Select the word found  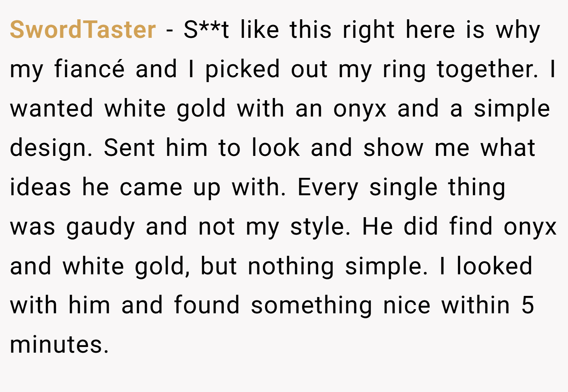[207, 305]
